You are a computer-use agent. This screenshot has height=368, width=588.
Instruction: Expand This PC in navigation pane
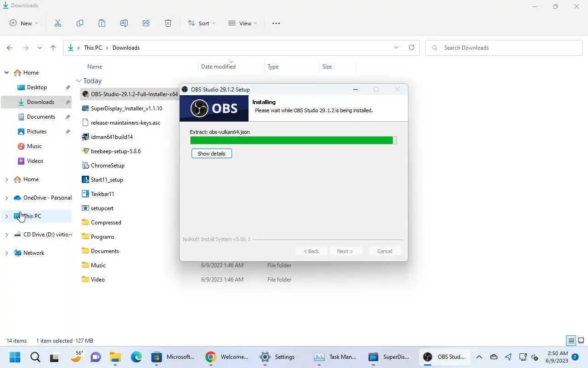pyautogui.click(x=6, y=216)
